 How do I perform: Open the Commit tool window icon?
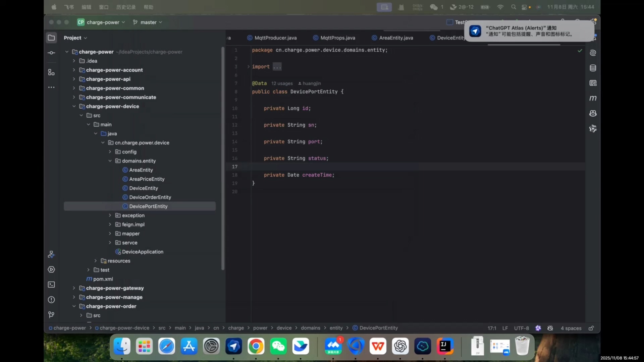51,53
